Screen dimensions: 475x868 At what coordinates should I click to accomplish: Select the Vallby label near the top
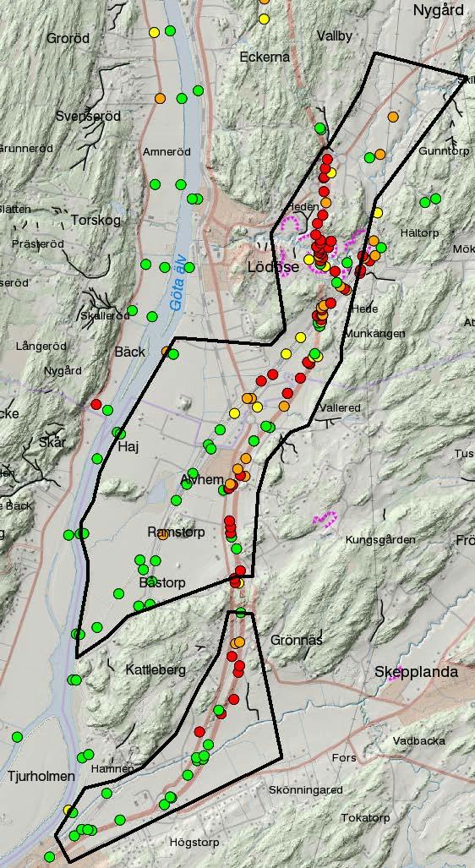pyautogui.click(x=335, y=36)
